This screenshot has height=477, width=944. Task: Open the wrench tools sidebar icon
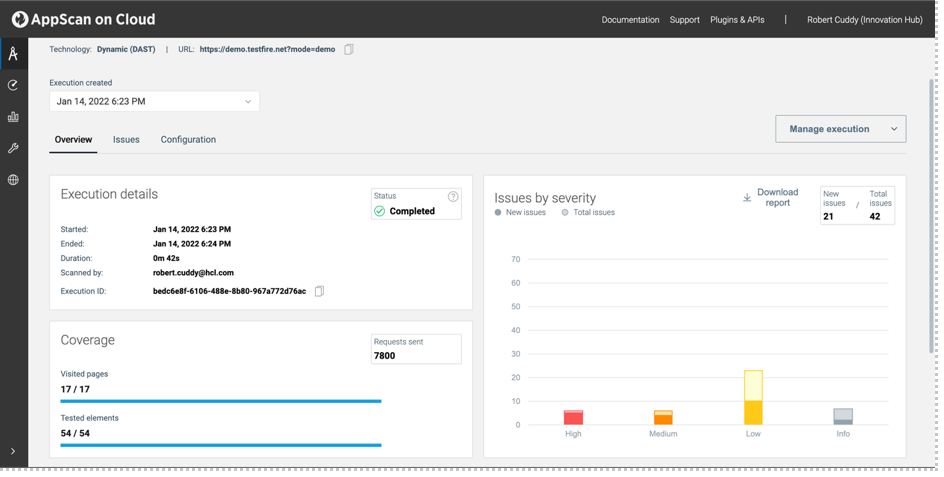13,148
